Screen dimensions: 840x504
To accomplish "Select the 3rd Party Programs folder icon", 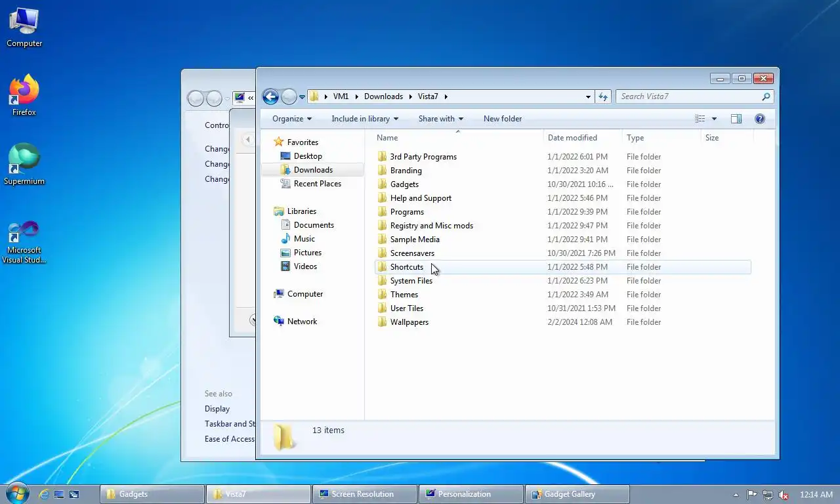I will tap(383, 157).
